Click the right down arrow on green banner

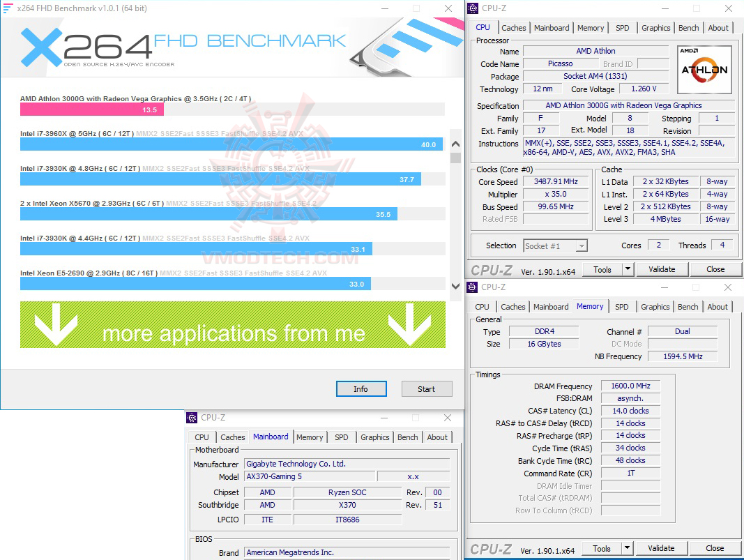409,324
